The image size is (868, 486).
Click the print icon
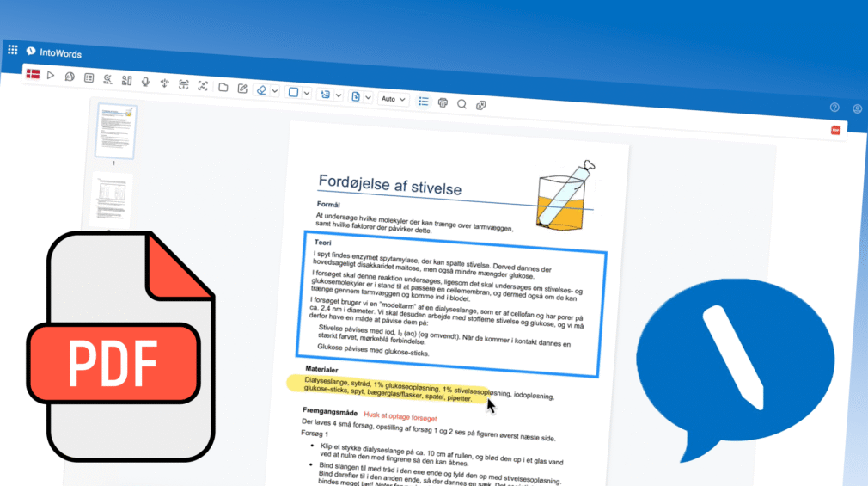point(443,102)
